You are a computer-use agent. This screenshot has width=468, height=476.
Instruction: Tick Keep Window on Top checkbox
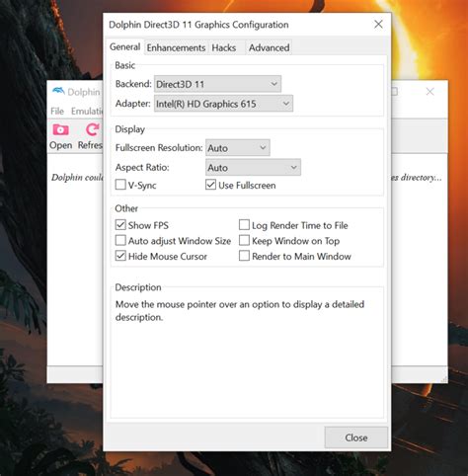(x=244, y=241)
